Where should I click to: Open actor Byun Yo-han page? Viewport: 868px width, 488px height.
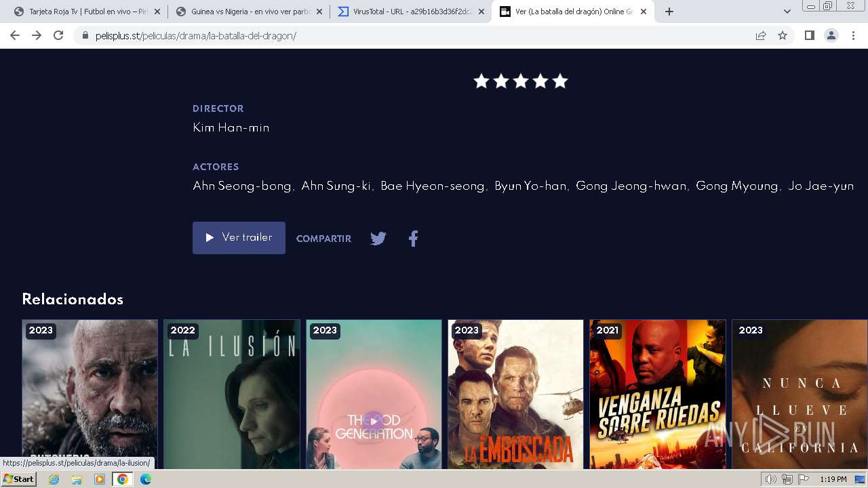pyautogui.click(x=530, y=186)
